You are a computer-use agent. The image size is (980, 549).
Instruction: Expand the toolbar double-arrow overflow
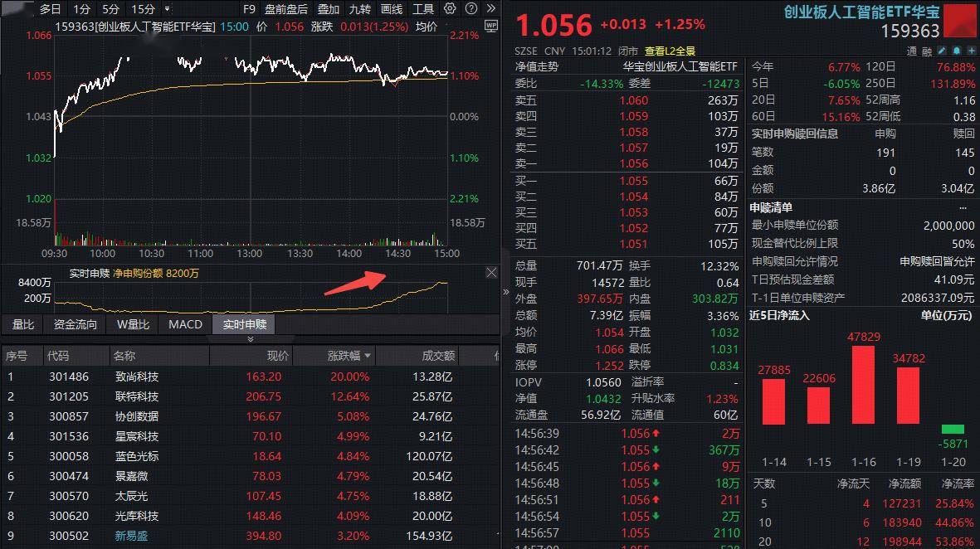point(490,9)
